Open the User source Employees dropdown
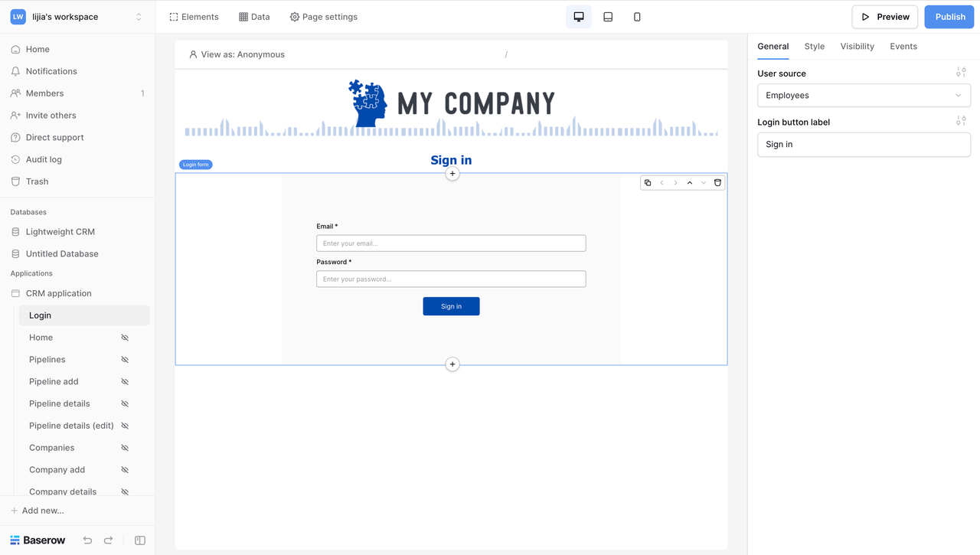This screenshot has height=555, width=980. 864,96
